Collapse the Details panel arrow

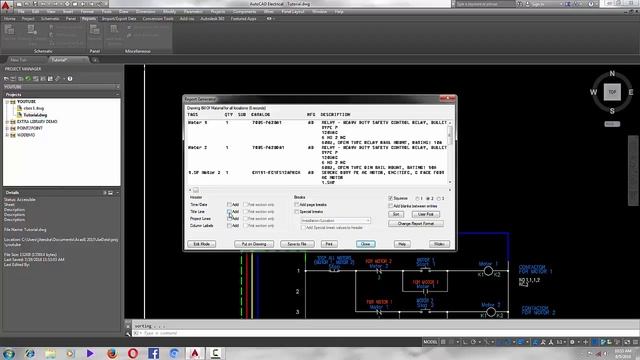(118, 192)
